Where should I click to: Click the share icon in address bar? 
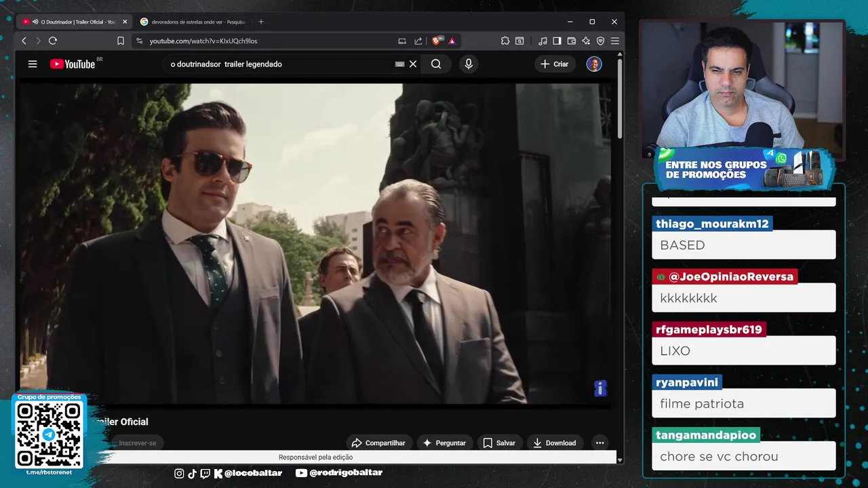[418, 41]
